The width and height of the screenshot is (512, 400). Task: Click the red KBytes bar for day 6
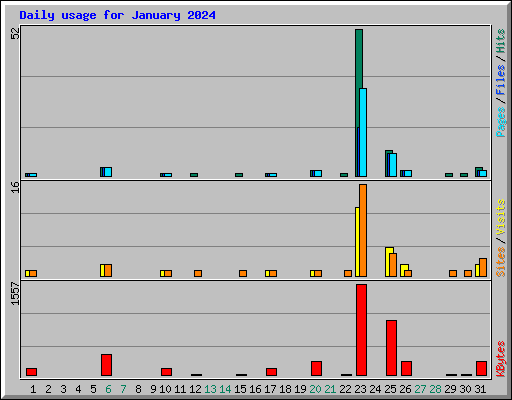pyautogui.click(x=106, y=365)
